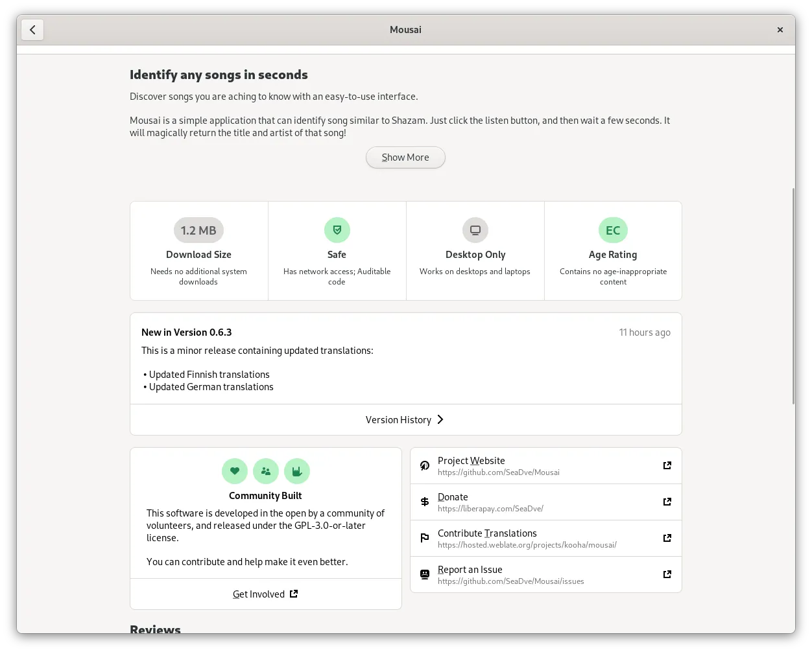Expand description with Show More button
The image size is (812, 652).
pos(405,157)
